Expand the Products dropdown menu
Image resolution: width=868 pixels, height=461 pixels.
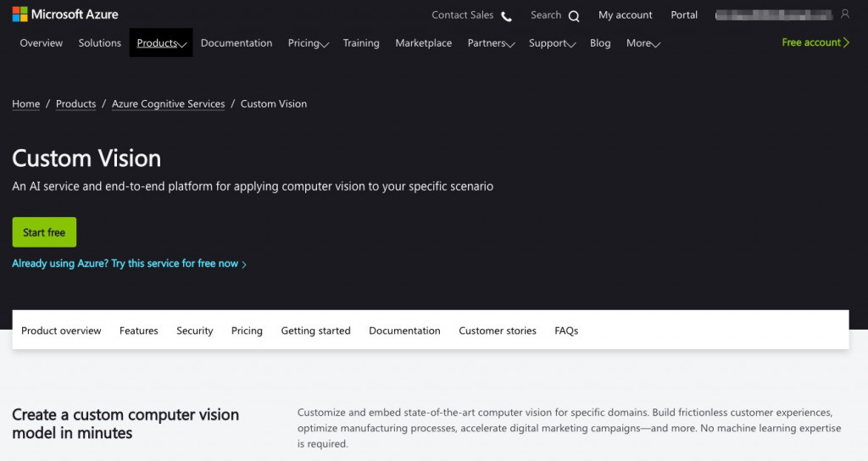(161, 43)
